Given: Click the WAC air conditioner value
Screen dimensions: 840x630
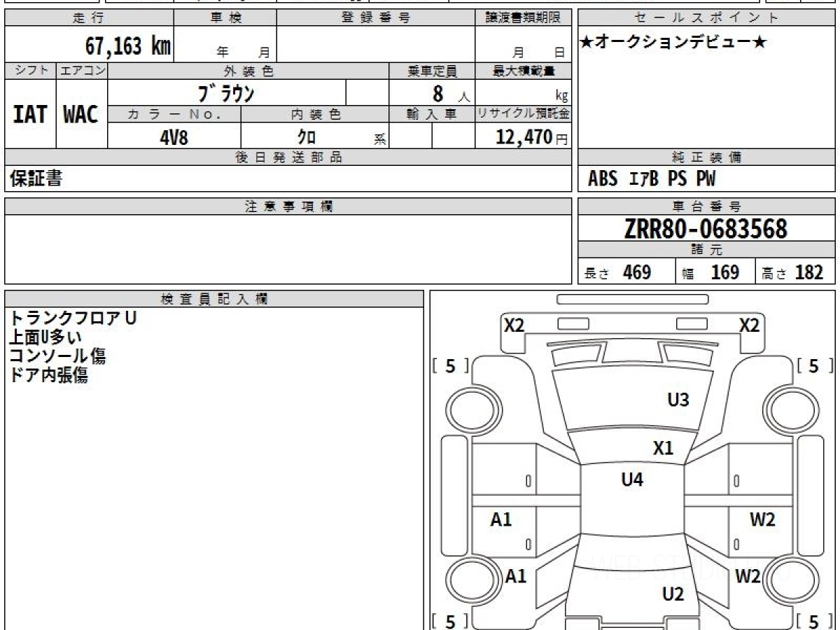Looking at the screenshot, I should click(x=81, y=114).
